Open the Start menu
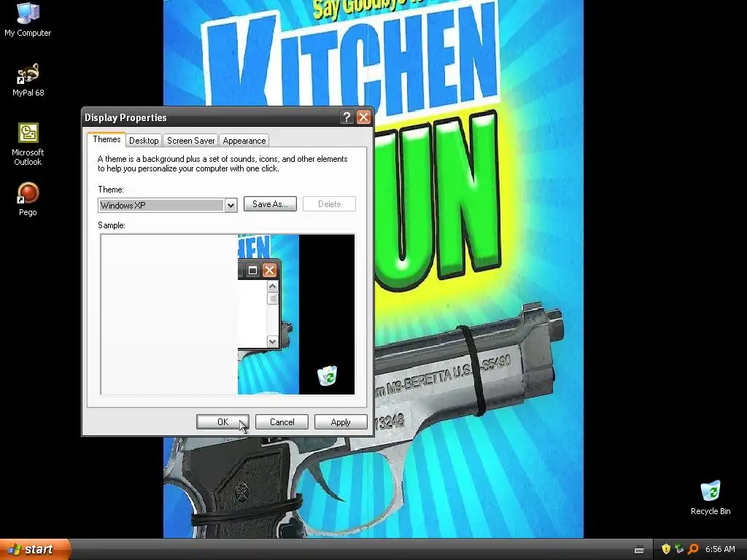Screen dimensions: 747x560 34,549
